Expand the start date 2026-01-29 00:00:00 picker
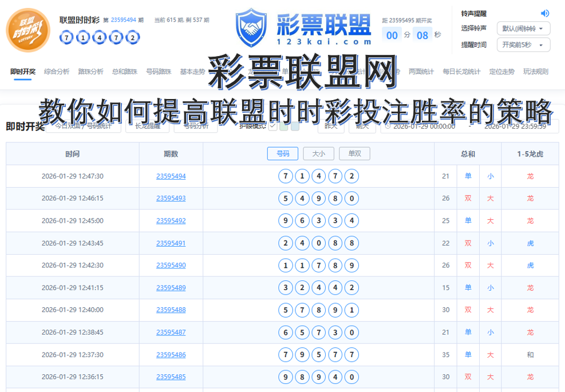 (424, 127)
